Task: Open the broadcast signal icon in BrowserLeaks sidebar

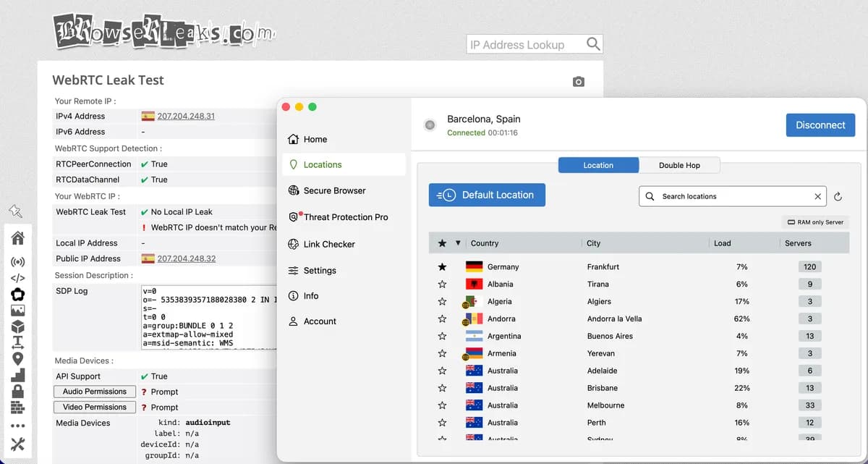Action: coord(18,262)
